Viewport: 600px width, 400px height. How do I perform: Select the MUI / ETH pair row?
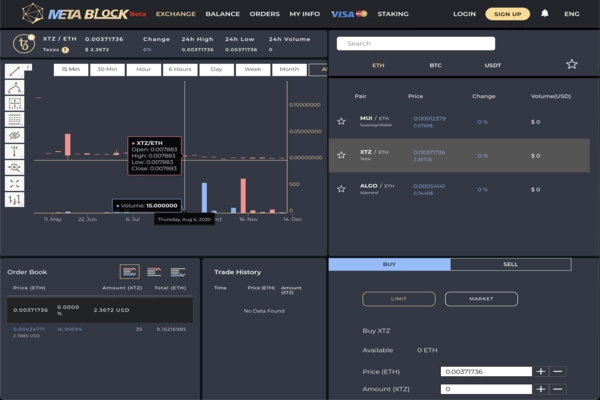(459, 122)
